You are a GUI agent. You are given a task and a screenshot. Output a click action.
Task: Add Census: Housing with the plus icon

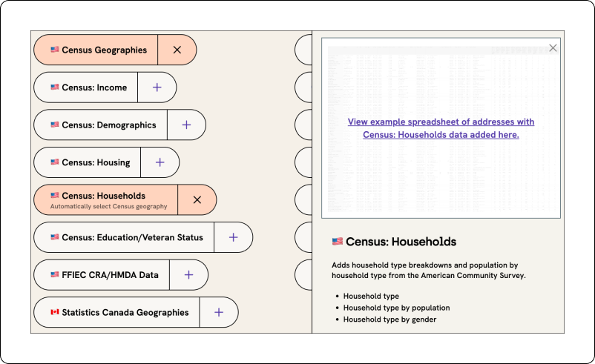pyautogui.click(x=160, y=162)
